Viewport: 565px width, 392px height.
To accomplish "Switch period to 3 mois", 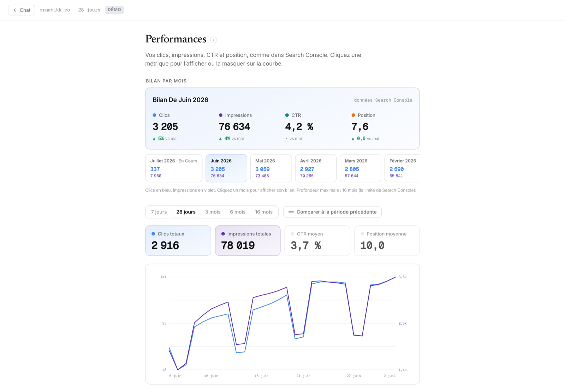I will coord(213,212).
